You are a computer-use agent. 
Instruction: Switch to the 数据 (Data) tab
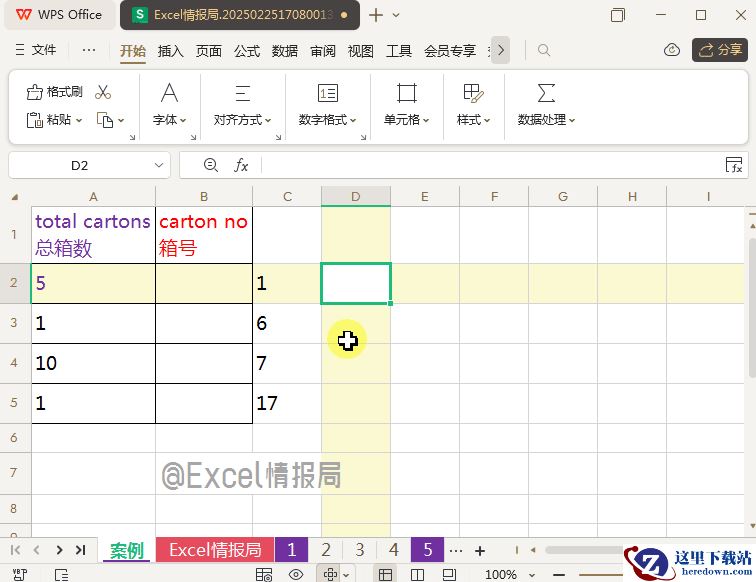click(284, 51)
